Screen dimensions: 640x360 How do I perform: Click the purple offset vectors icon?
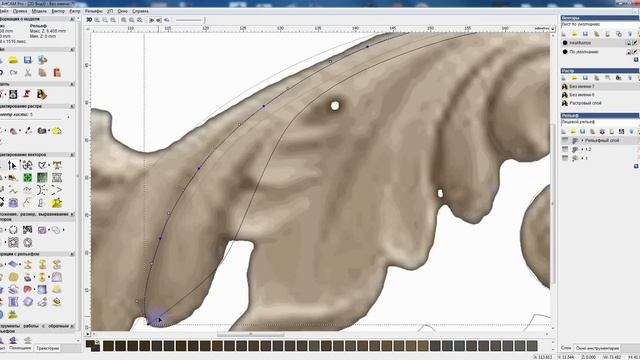coord(42,230)
